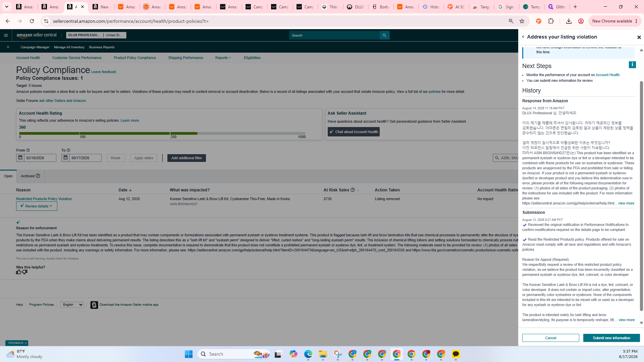644x362 pixels.
Task: Click Chat about Account Health button
Action: coord(354,132)
